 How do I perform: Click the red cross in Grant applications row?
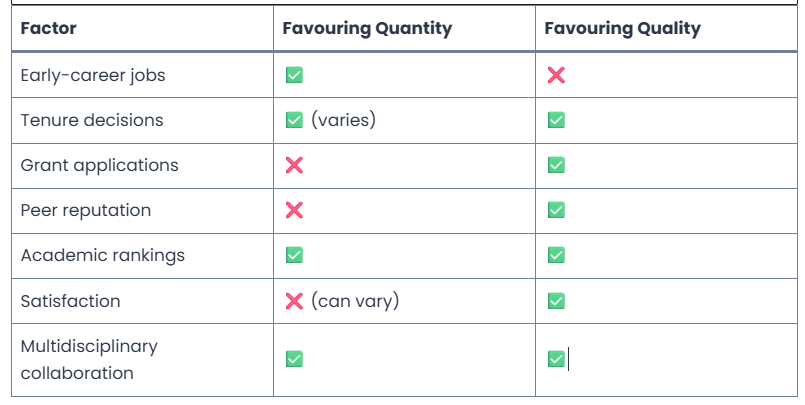coord(294,165)
